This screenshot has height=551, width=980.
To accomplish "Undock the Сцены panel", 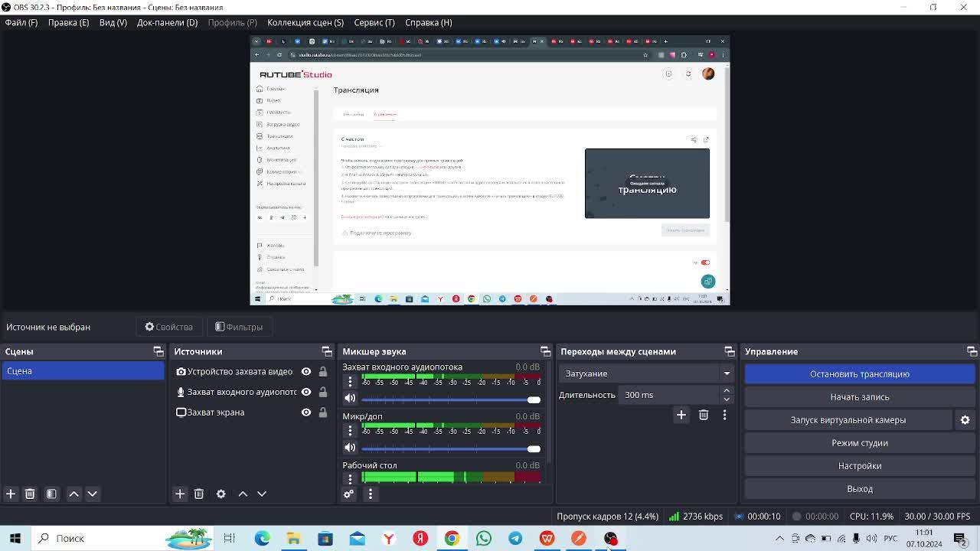I will [x=158, y=351].
